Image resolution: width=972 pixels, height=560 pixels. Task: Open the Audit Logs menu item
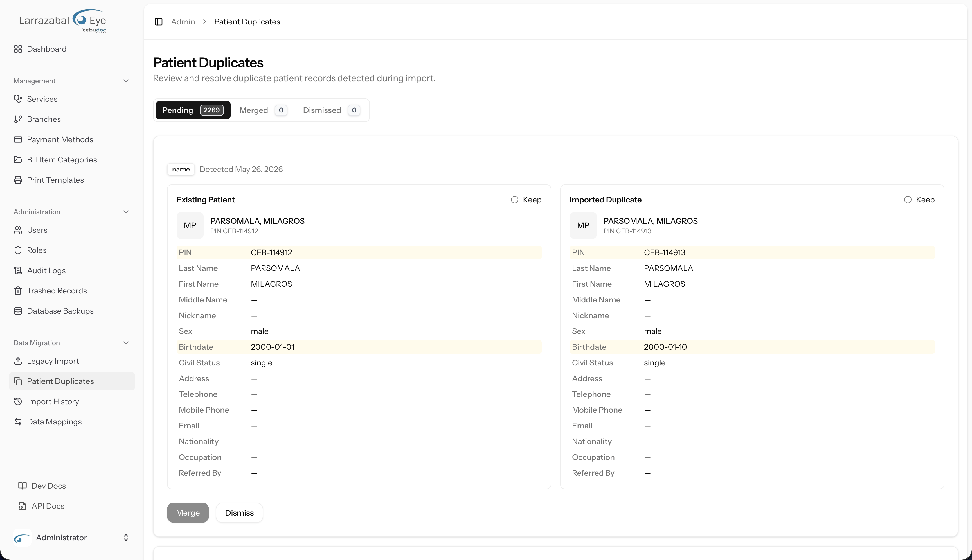[72, 270]
